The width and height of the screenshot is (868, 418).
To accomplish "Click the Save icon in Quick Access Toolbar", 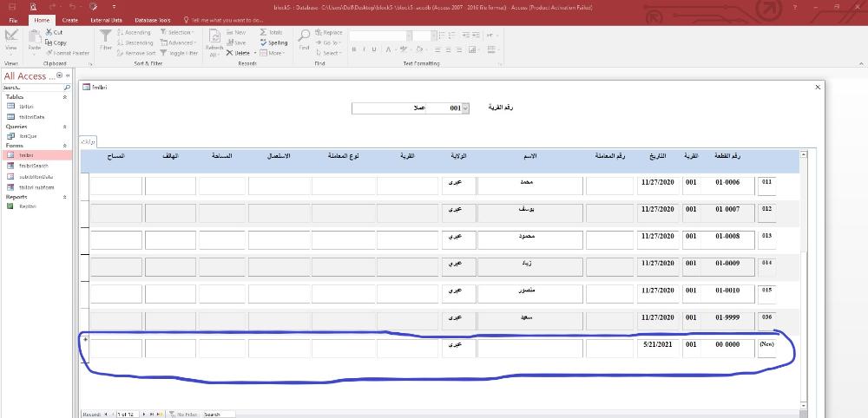I will (12, 7).
